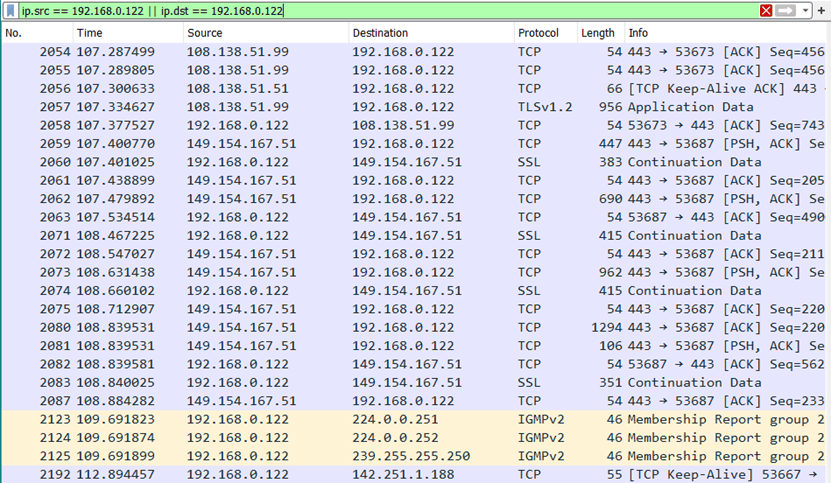Click the Info column header

(x=727, y=33)
